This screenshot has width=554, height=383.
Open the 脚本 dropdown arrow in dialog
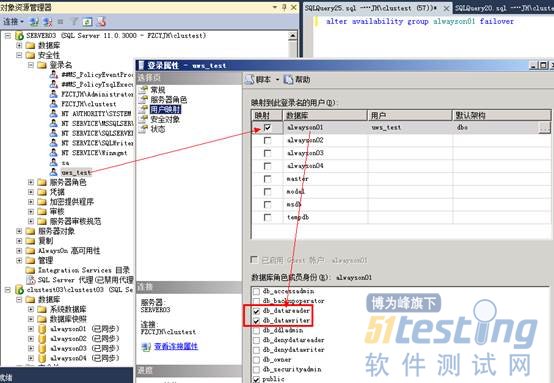[x=277, y=80]
